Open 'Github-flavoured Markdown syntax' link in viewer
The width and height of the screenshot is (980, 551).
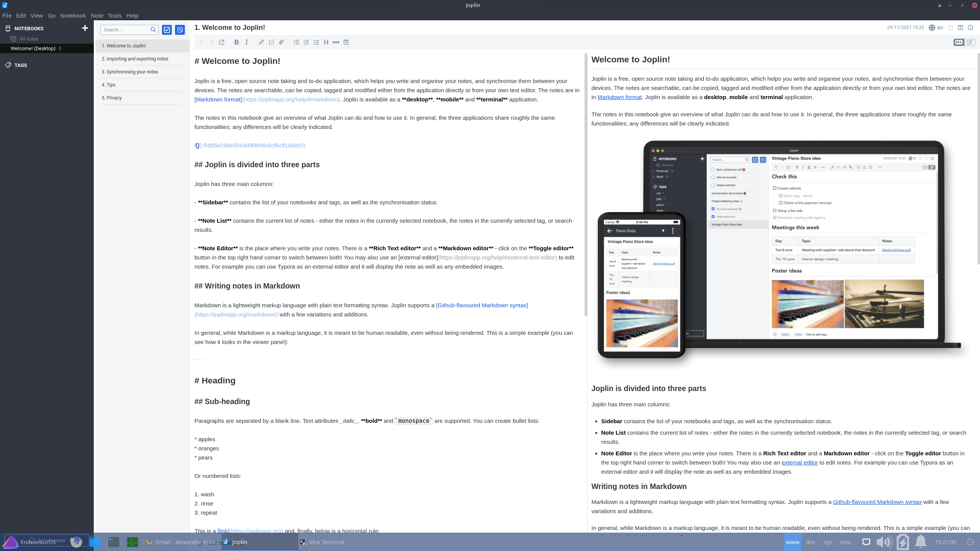click(x=877, y=502)
